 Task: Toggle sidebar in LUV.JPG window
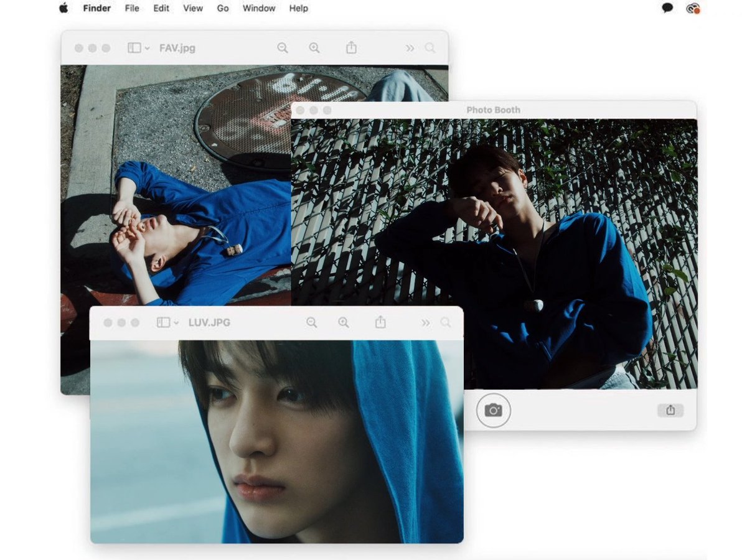[163, 322]
